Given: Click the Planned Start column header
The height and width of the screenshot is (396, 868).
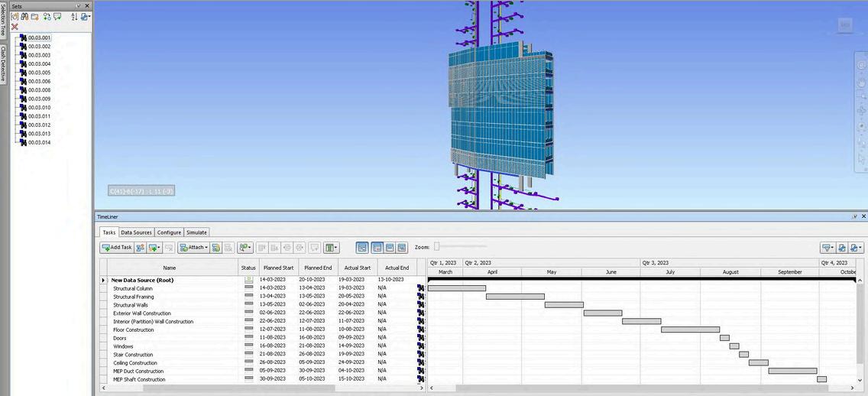Looking at the screenshot, I should (x=278, y=268).
